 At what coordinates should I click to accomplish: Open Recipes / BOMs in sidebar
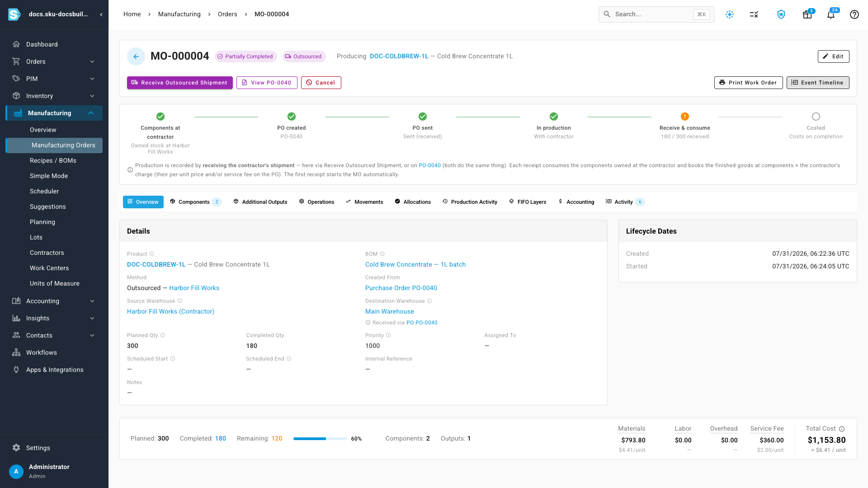point(53,161)
